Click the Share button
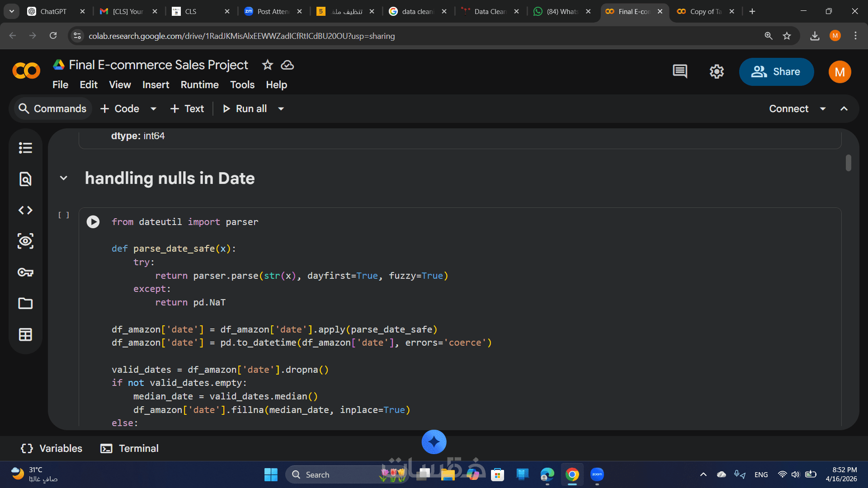Viewport: 868px width, 488px height. point(776,71)
